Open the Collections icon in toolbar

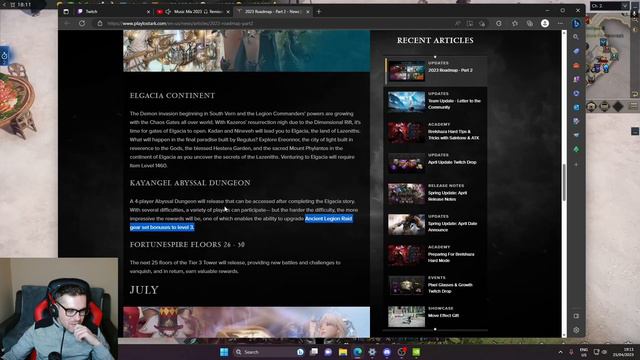coord(529,24)
